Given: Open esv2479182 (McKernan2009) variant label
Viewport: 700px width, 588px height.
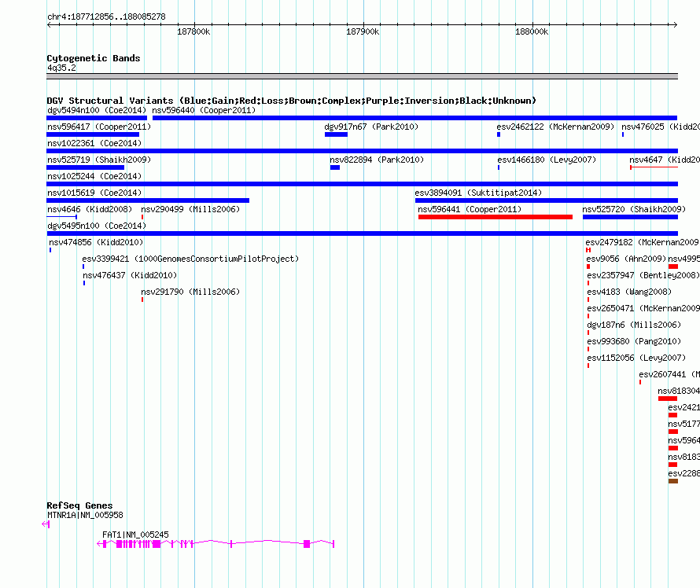Looking at the screenshot, I should point(643,242).
